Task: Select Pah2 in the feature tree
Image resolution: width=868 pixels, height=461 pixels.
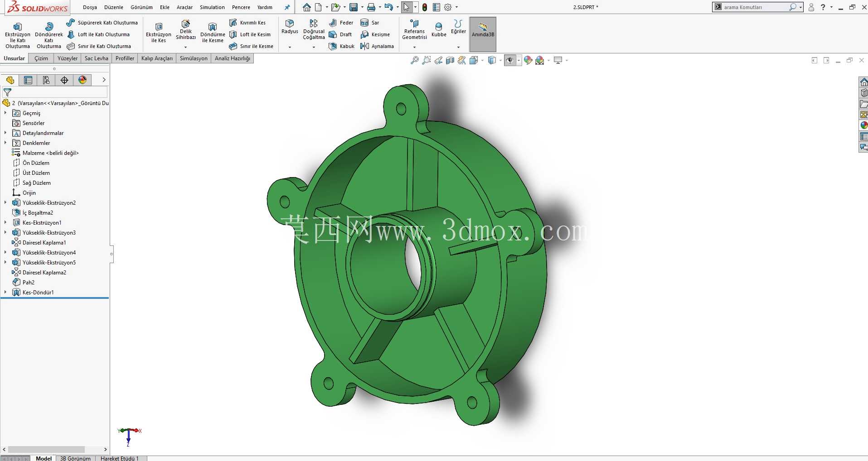Action: point(24,283)
